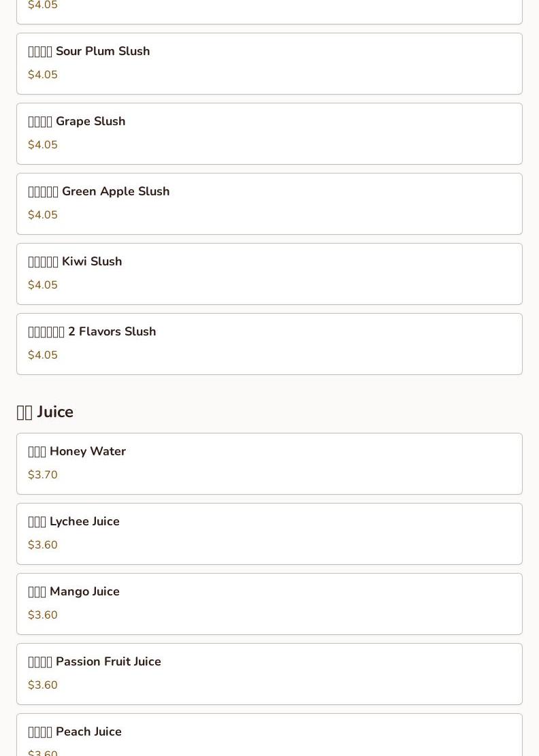539x756 pixels.
Task: Tap the $3.60 price under Lychee Juice
Action: click(43, 545)
